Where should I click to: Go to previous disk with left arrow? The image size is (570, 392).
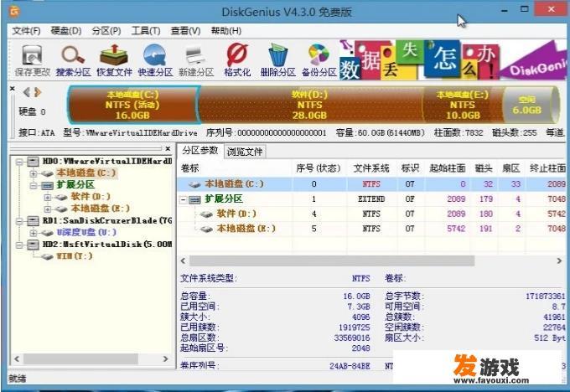27,92
